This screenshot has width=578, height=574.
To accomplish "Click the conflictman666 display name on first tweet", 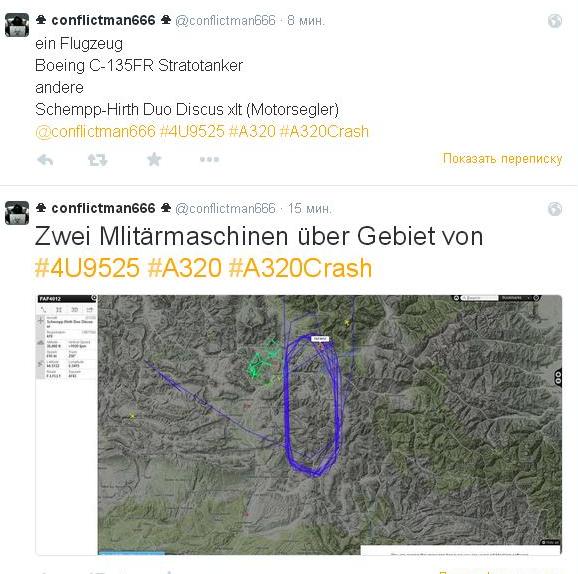I will coord(104,20).
